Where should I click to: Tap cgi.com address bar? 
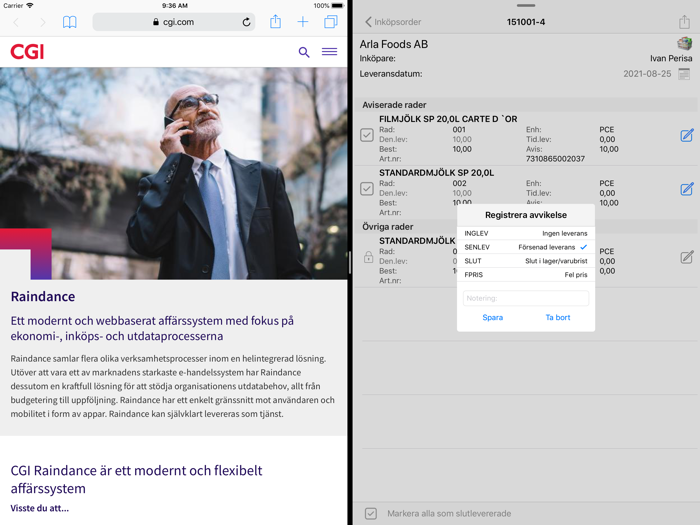click(174, 22)
